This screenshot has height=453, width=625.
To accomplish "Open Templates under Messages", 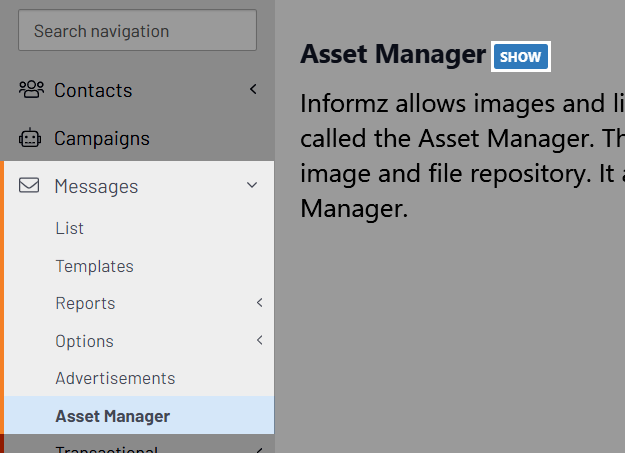I will click(94, 266).
